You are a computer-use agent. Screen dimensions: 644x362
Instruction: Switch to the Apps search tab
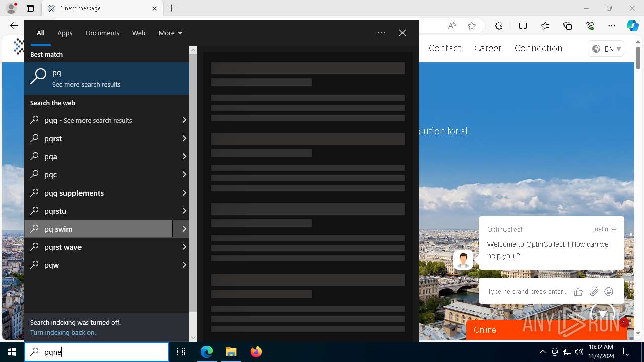(65, 33)
